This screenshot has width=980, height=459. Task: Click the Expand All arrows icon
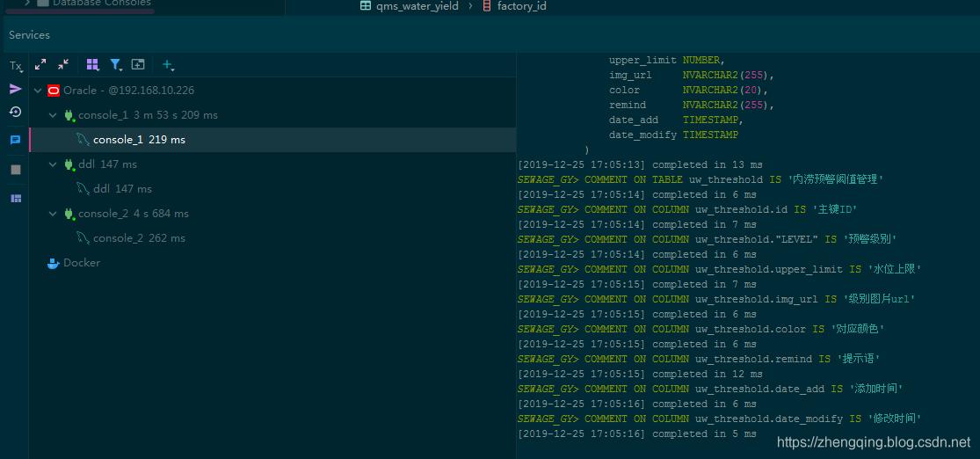(x=40, y=64)
